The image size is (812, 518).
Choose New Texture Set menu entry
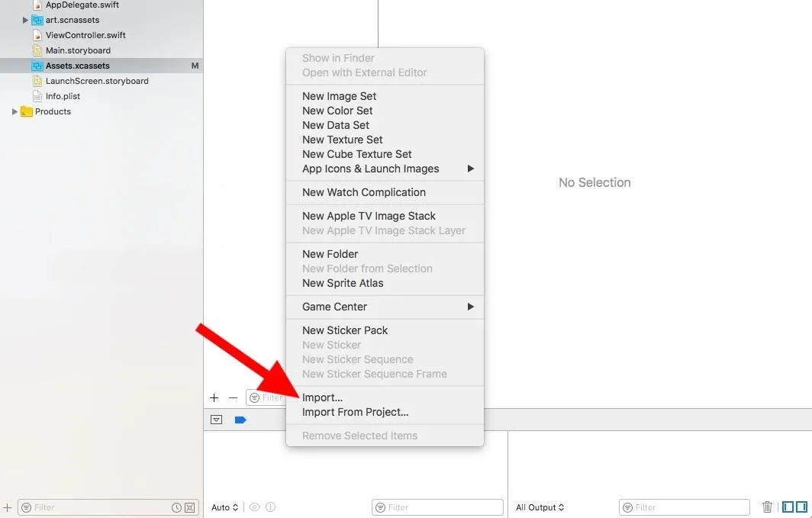point(385,140)
